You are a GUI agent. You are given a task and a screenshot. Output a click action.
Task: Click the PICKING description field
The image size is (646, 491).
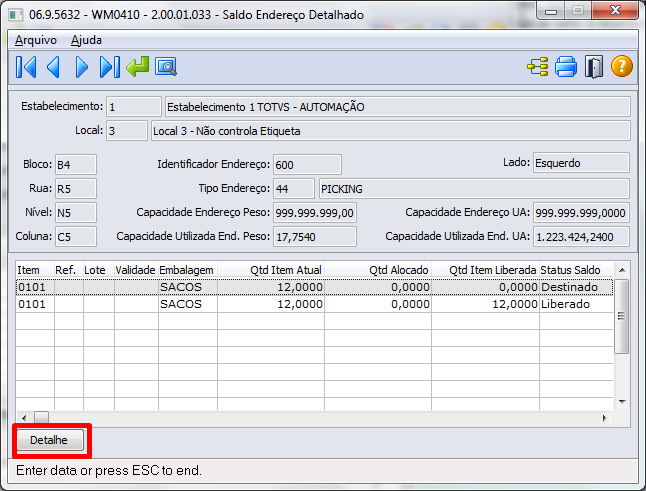[474, 189]
